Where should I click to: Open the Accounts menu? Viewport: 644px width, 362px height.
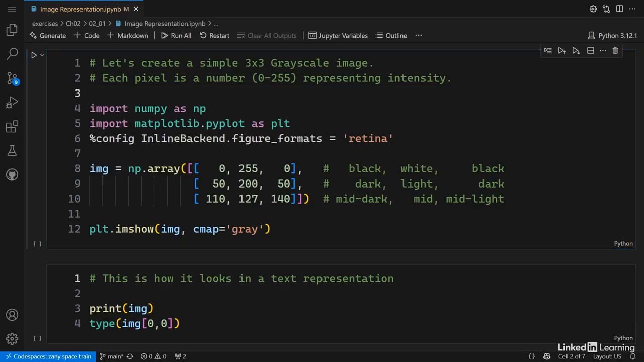coord(12,315)
